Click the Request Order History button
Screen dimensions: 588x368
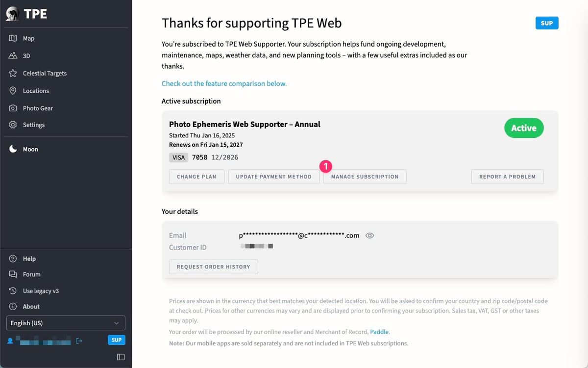[x=213, y=266]
